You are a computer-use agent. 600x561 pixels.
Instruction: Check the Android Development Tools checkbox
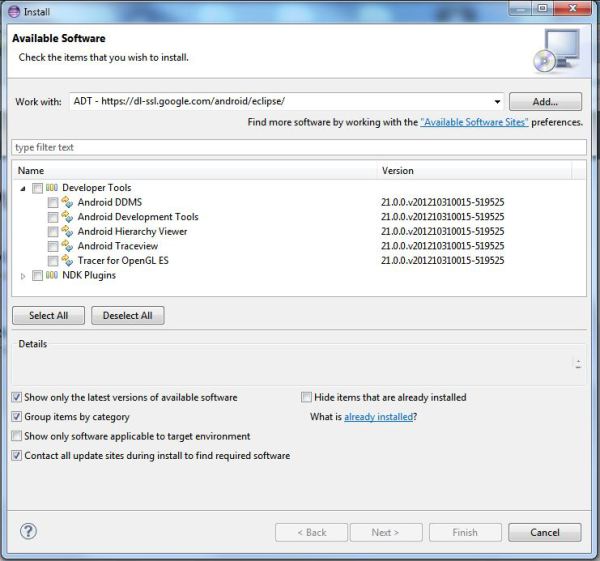point(53,217)
